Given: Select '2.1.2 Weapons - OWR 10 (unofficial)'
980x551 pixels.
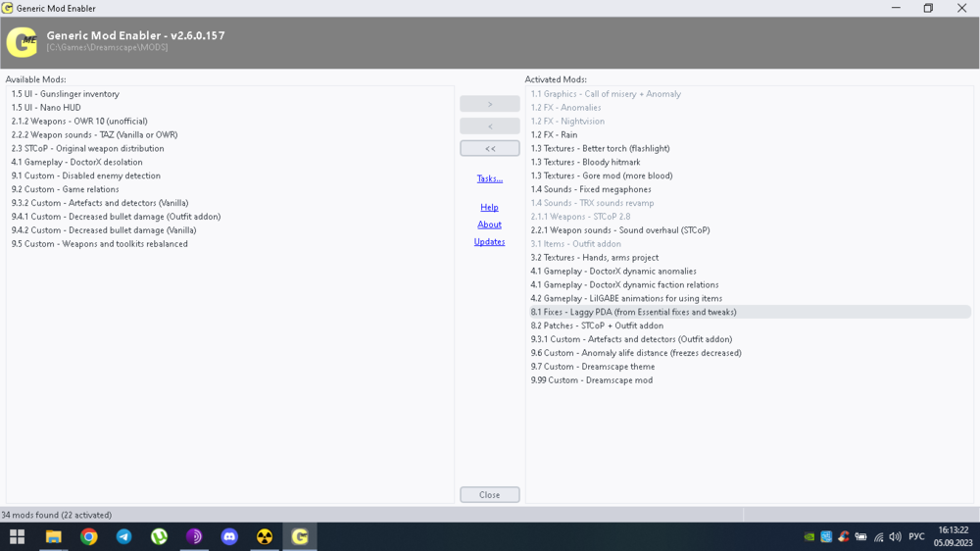Looking at the screenshot, I should coord(79,122).
